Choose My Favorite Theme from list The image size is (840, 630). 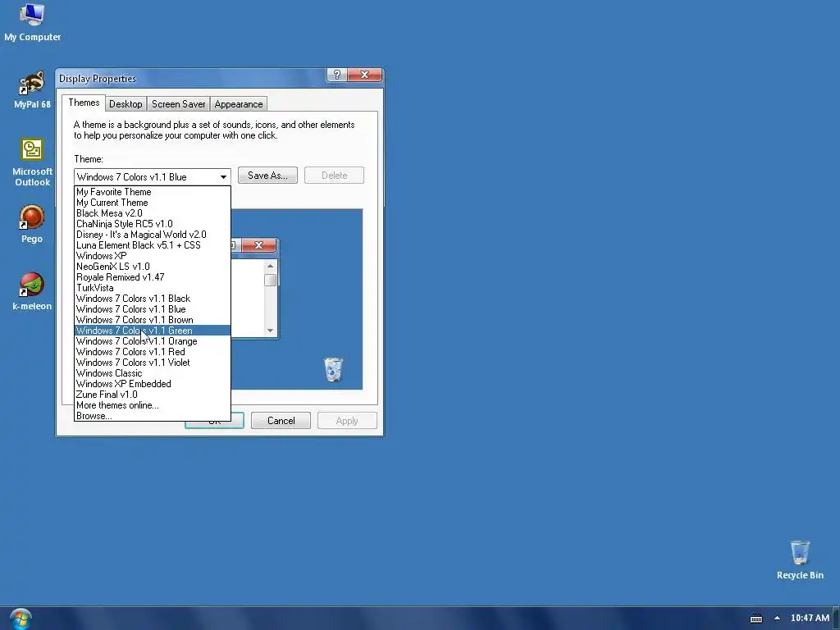click(152, 192)
